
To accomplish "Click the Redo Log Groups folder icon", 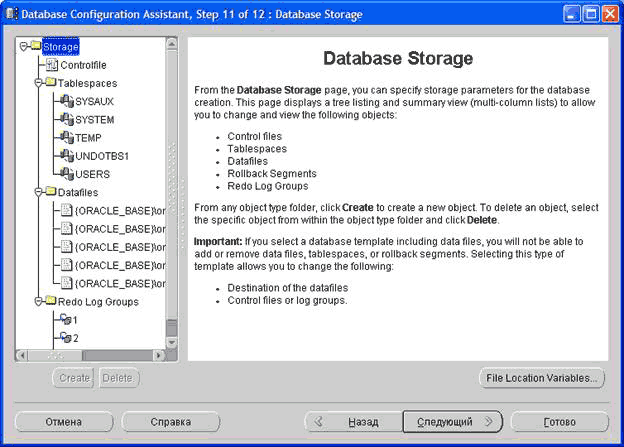I will click(51, 301).
